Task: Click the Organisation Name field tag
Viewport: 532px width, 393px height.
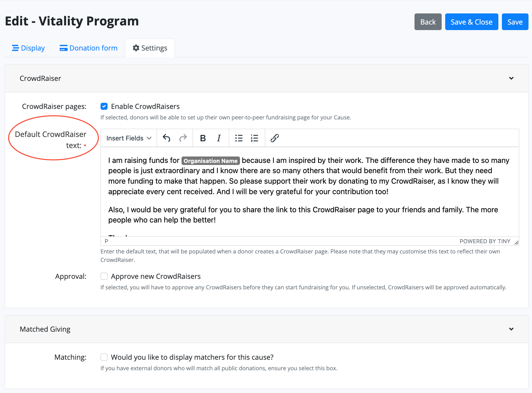Action: [x=210, y=161]
